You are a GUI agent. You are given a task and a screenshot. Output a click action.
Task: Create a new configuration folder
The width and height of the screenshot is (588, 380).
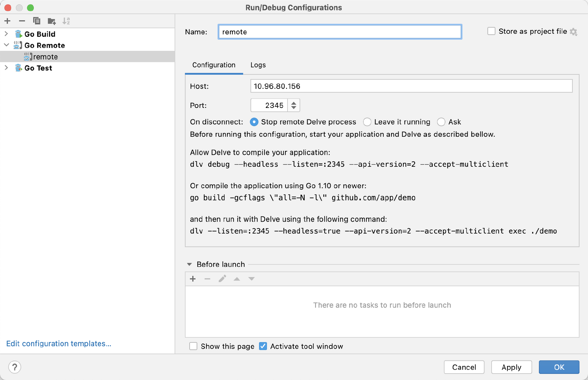point(51,21)
